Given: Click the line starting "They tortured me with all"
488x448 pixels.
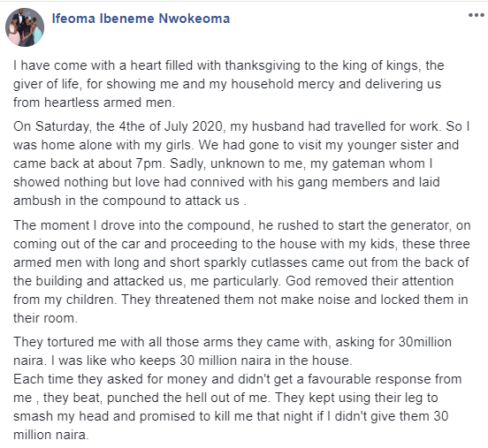Looking at the screenshot, I should tap(233, 342).
